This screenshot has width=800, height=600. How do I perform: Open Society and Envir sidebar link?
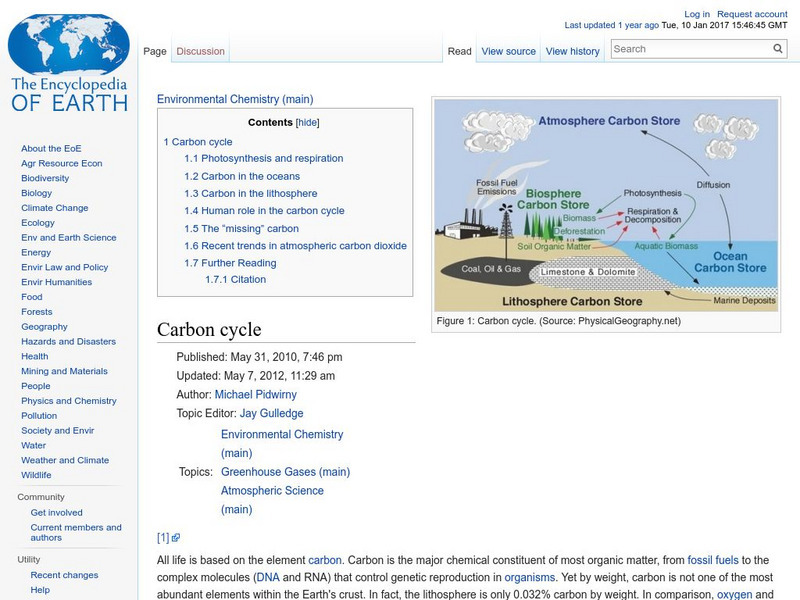58,430
